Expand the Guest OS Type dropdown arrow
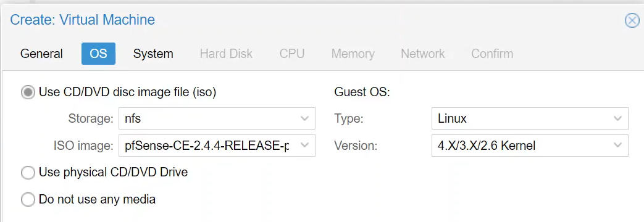The image size is (644, 222). coord(617,118)
